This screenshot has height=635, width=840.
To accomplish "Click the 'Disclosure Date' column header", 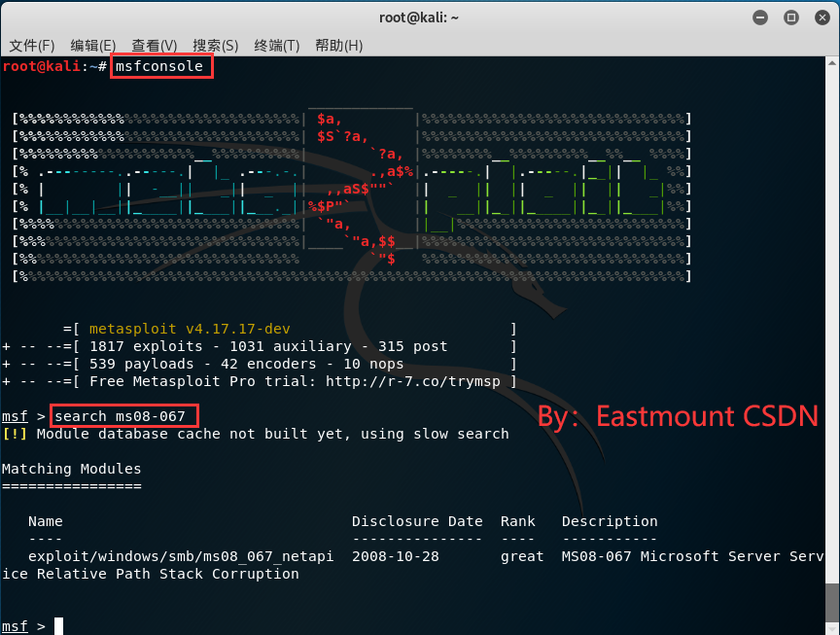I will tap(417, 521).
